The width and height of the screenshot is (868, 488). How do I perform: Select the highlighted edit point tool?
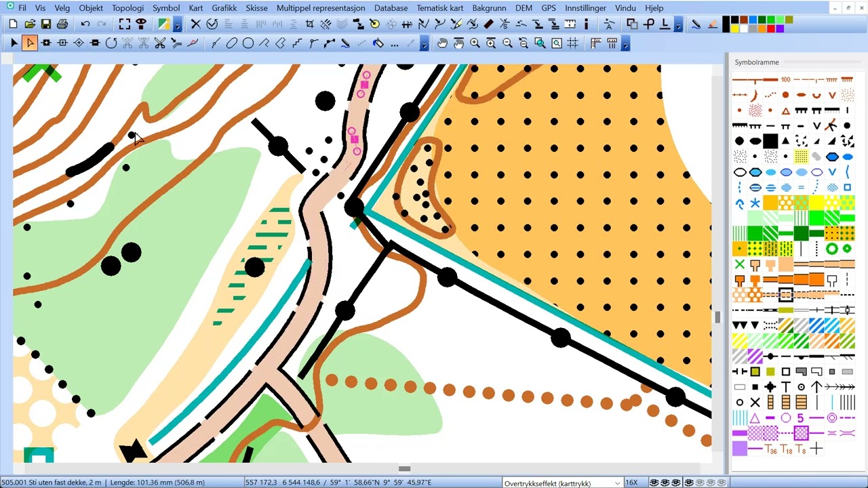pos(30,43)
